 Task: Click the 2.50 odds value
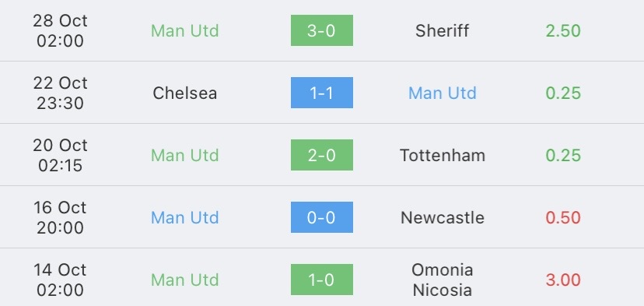point(563,31)
